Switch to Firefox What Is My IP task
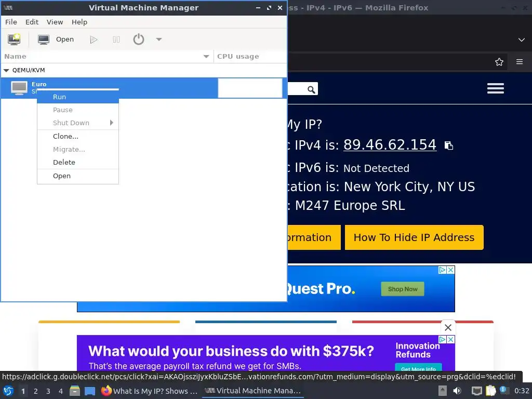 click(x=149, y=391)
